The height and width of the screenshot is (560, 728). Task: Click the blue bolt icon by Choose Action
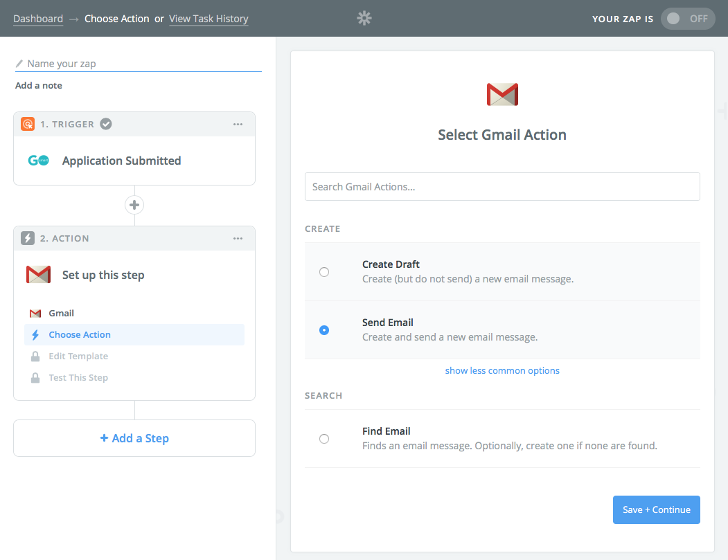click(35, 334)
